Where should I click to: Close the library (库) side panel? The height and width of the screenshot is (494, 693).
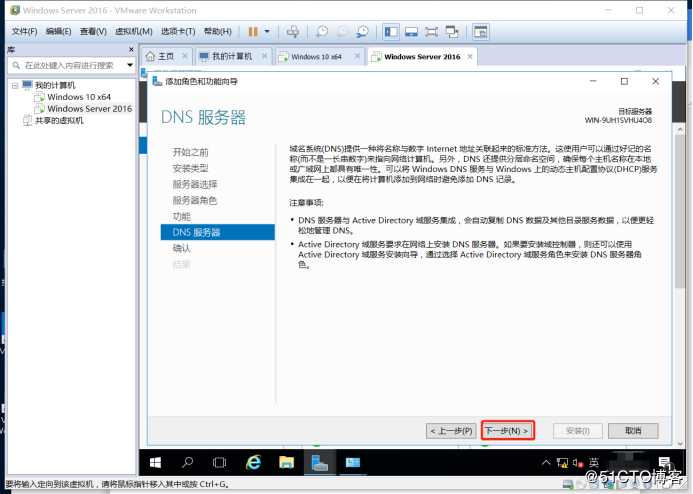click(x=131, y=49)
